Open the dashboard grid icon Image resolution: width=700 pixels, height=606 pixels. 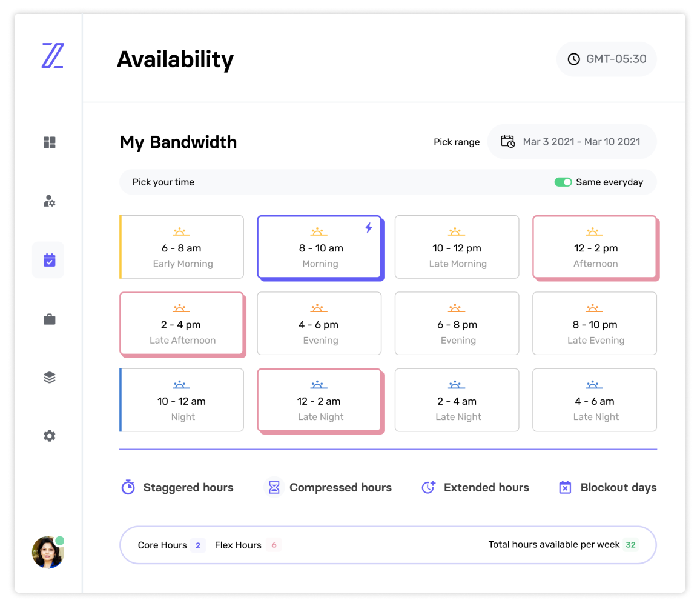(x=50, y=142)
